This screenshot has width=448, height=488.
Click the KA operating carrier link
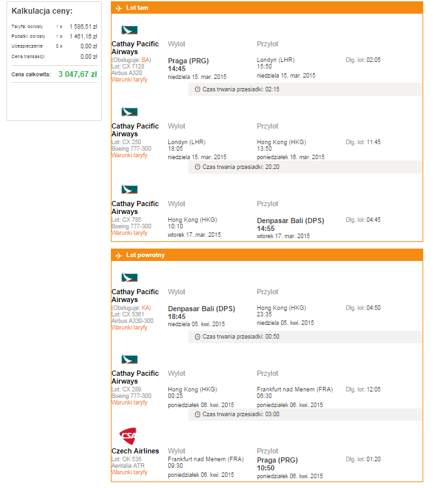click(x=145, y=308)
